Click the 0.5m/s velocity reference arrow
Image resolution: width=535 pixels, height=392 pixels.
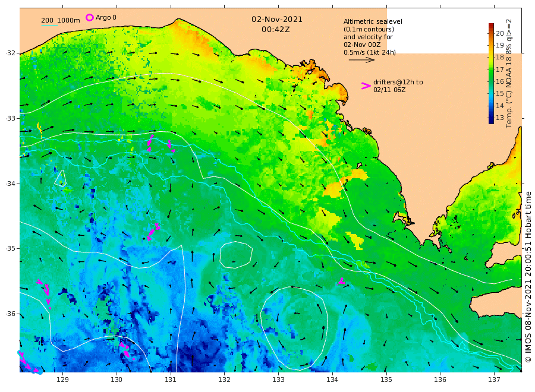[361, 60]
